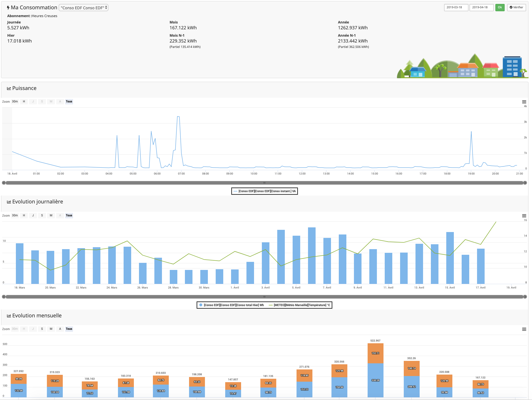Set Evolution mensuelle zoom to A
This screenshot has width=532, height=400.
pyautogui.click(x=60, y=329)
